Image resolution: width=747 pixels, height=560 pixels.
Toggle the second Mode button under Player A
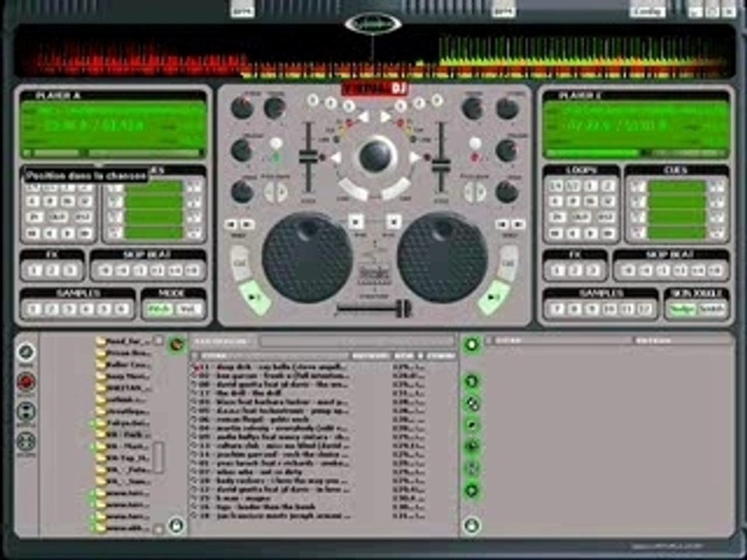[x=188, y=310]
